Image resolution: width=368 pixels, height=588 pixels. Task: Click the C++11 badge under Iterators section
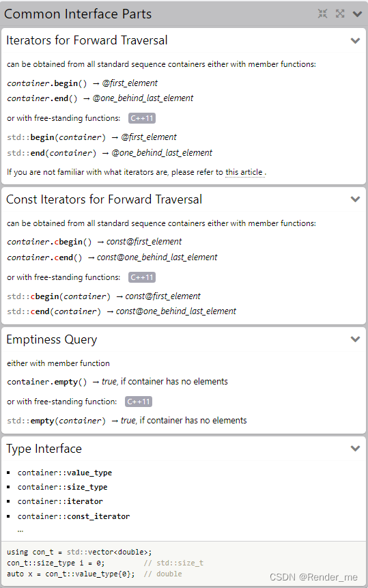[142, 118]
